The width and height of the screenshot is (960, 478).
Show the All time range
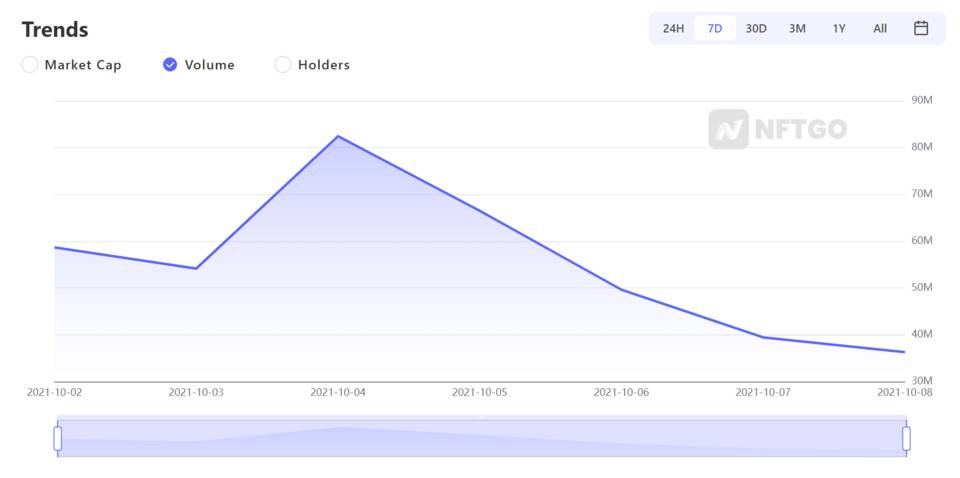[880, 28]
